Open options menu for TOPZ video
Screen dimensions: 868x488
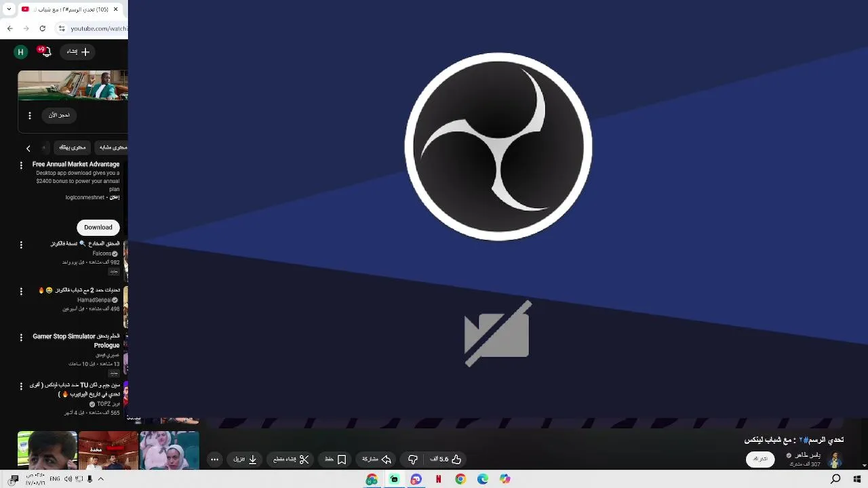pos(21,386)
